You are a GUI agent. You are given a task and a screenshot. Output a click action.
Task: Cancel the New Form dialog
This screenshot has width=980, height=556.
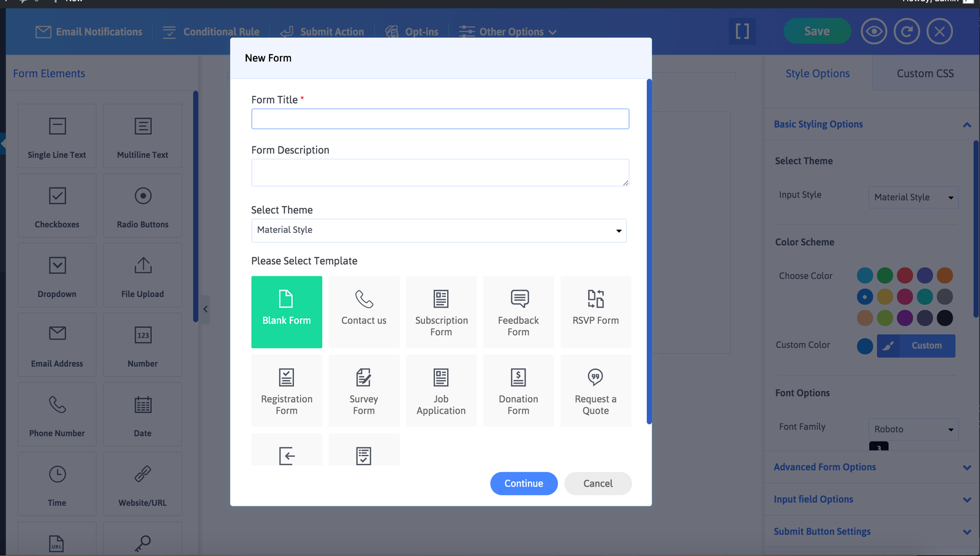point(598,484)
